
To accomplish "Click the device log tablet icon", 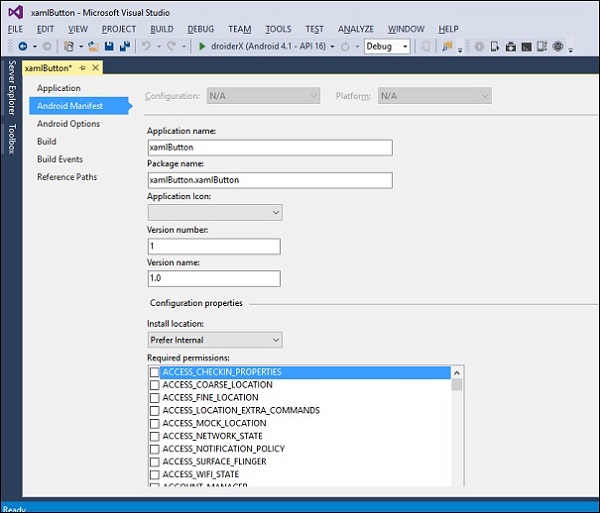I will pyautogui.click(x=542, y=47).
